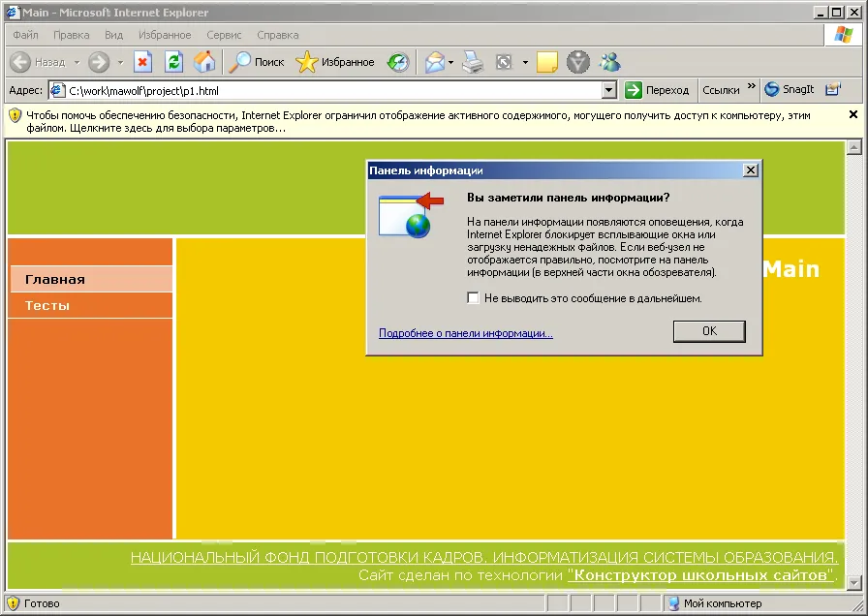Image resolution: width=868 pixels, height=616 pixels.
Task: Open the Файл menu
Action: coord(25,35)
